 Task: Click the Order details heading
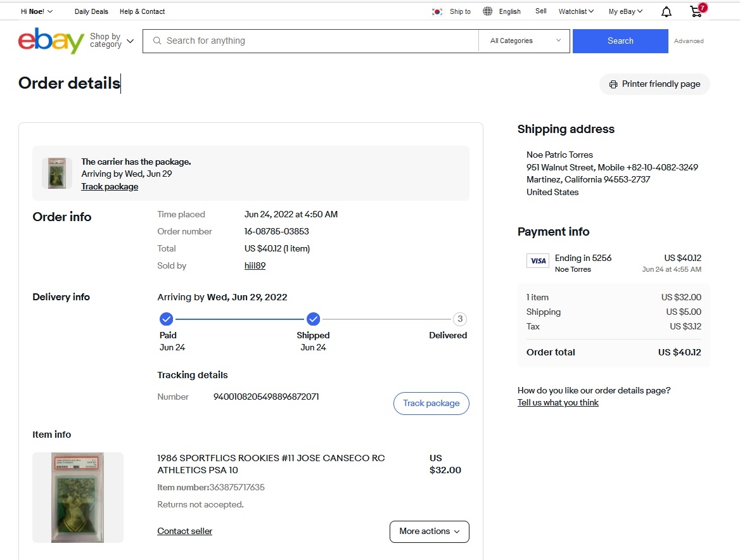[70, 84]
